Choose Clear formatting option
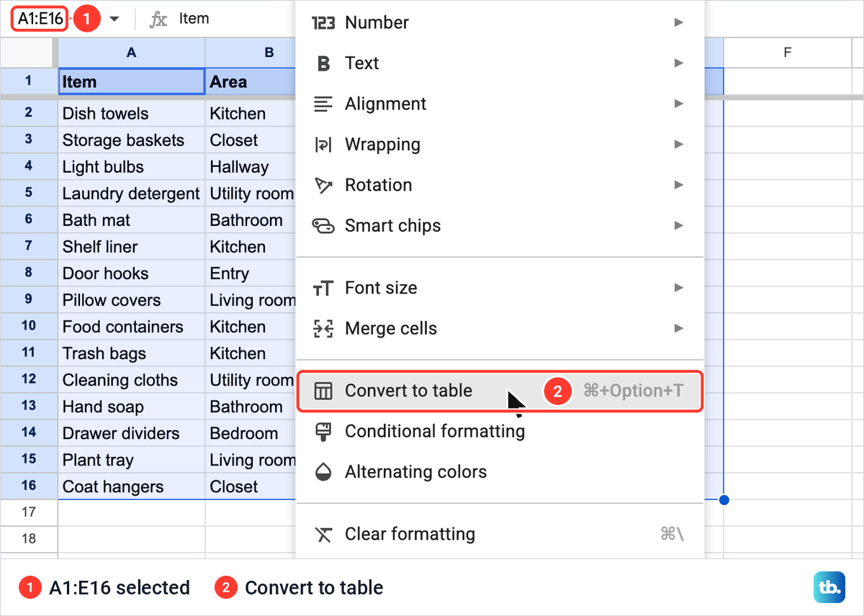 coord(500,534)
